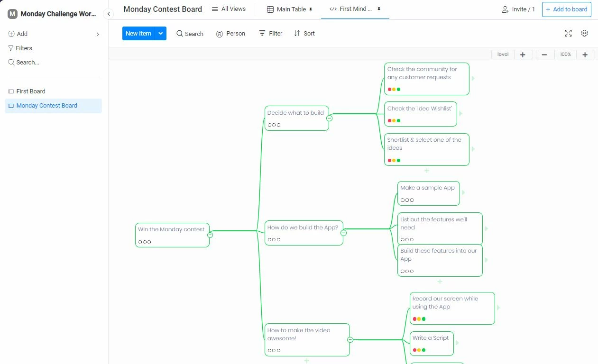
Task: Click Invite / 1 button
Action: click(518, 9)
